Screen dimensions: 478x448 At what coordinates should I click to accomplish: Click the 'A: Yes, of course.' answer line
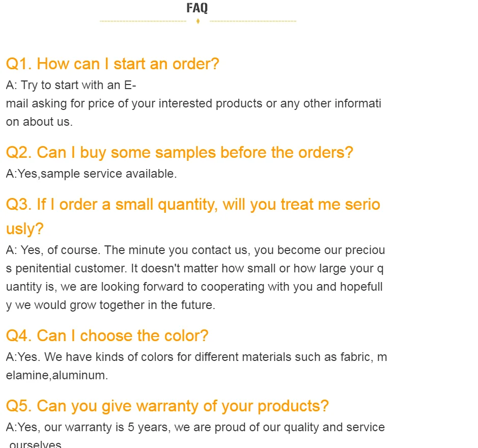195,250
